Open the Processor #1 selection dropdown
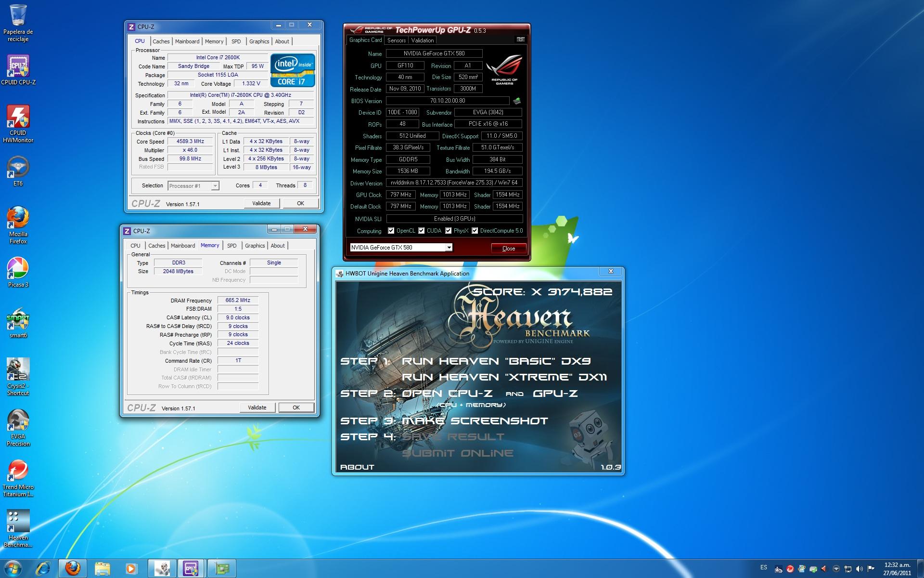The image size is (924, 578). click(193, 186)
